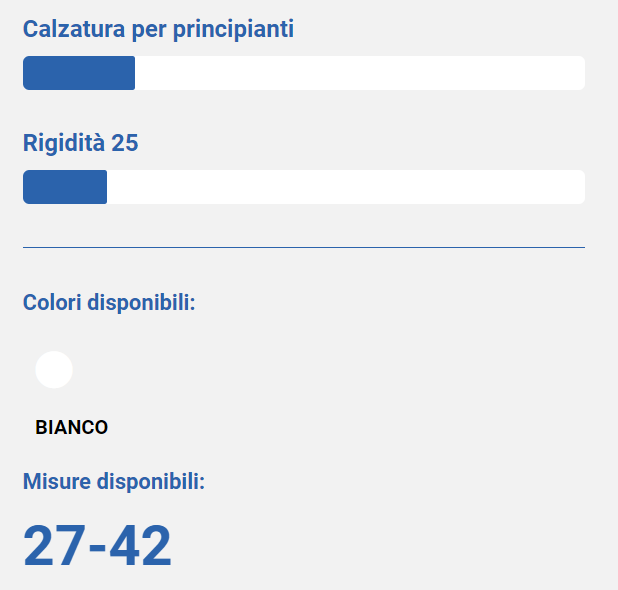Viewport: 618px width, 590px height.
Task: Click the letter B of BIANCO
Action: [x=41, y=427]
